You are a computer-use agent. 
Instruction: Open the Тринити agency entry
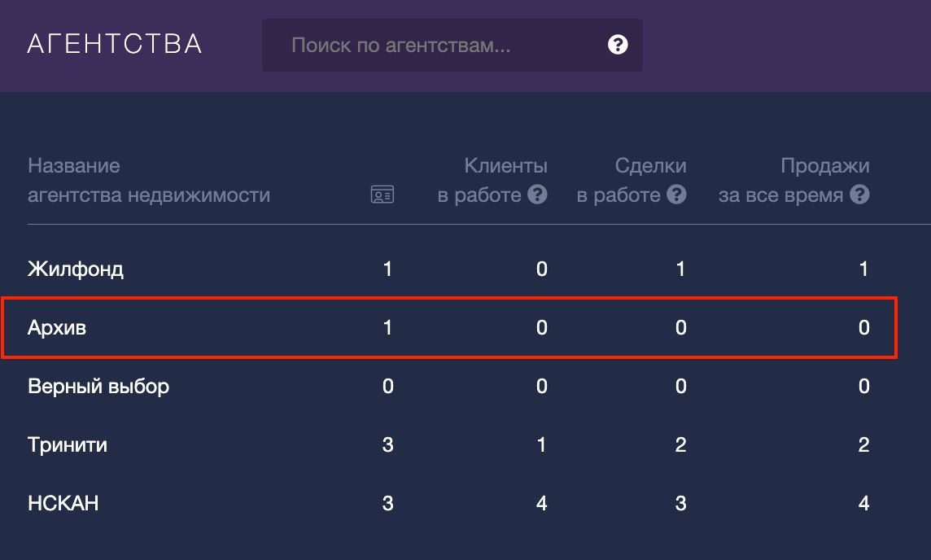[68, 445]
